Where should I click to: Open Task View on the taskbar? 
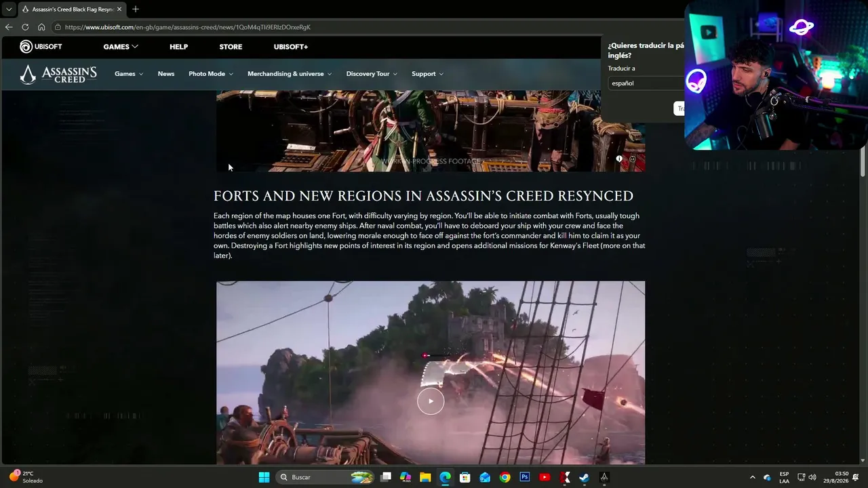point(386,477)
